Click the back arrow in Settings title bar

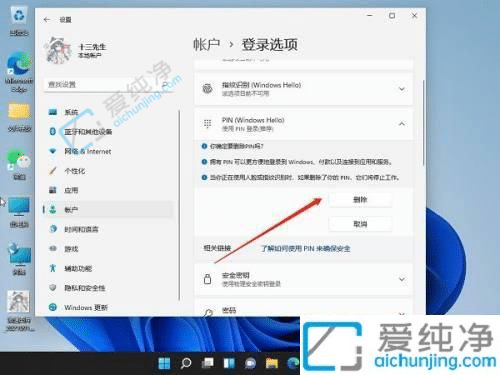(47, 20)
